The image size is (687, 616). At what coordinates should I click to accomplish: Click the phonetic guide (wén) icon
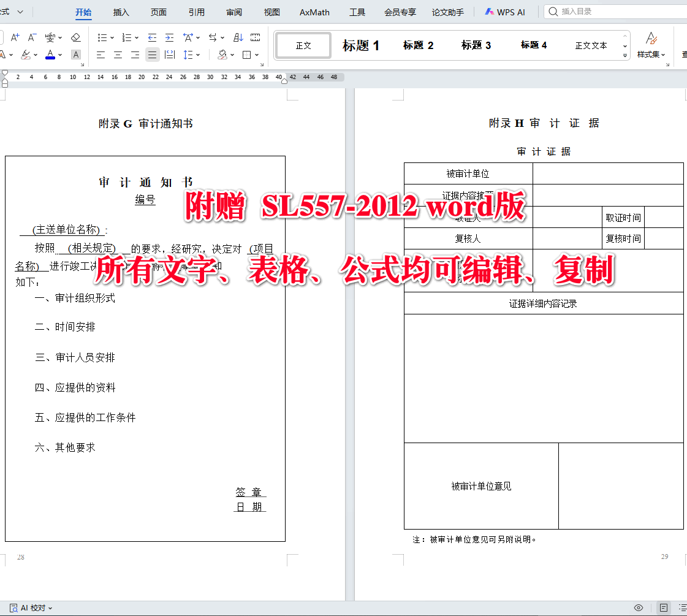coord(50,37)
